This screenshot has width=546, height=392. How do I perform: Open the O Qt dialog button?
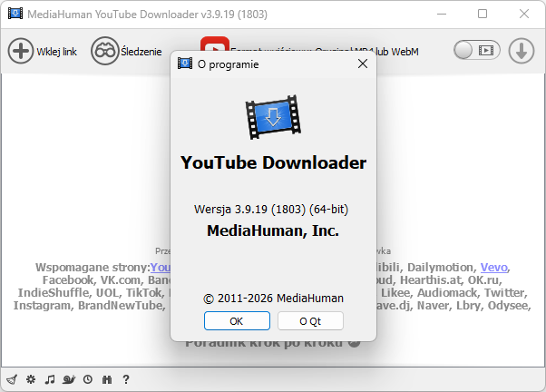click(x=310, y=321)
